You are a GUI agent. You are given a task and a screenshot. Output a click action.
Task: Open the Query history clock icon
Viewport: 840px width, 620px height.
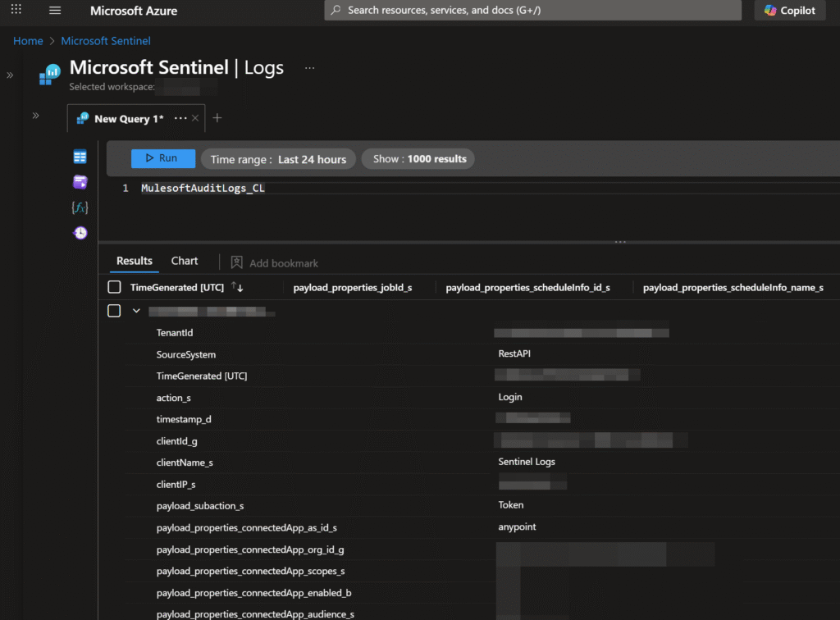tap(80, 233)
